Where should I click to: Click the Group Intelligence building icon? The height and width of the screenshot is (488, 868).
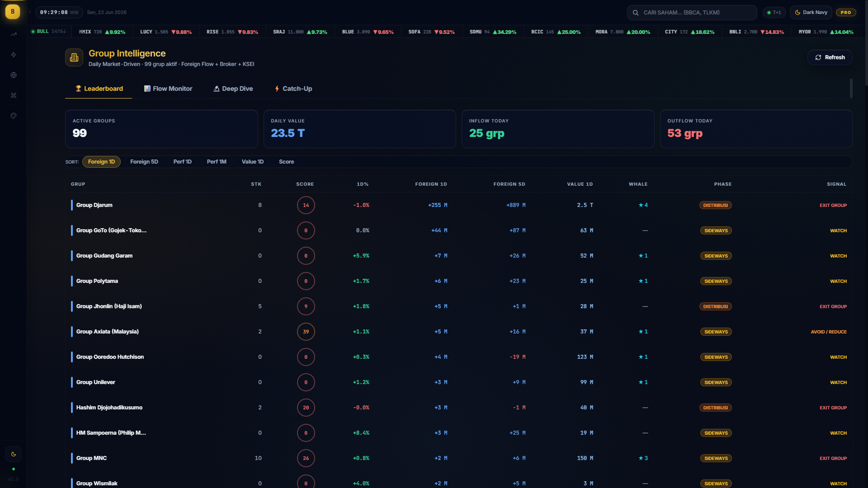pos(74,57)
